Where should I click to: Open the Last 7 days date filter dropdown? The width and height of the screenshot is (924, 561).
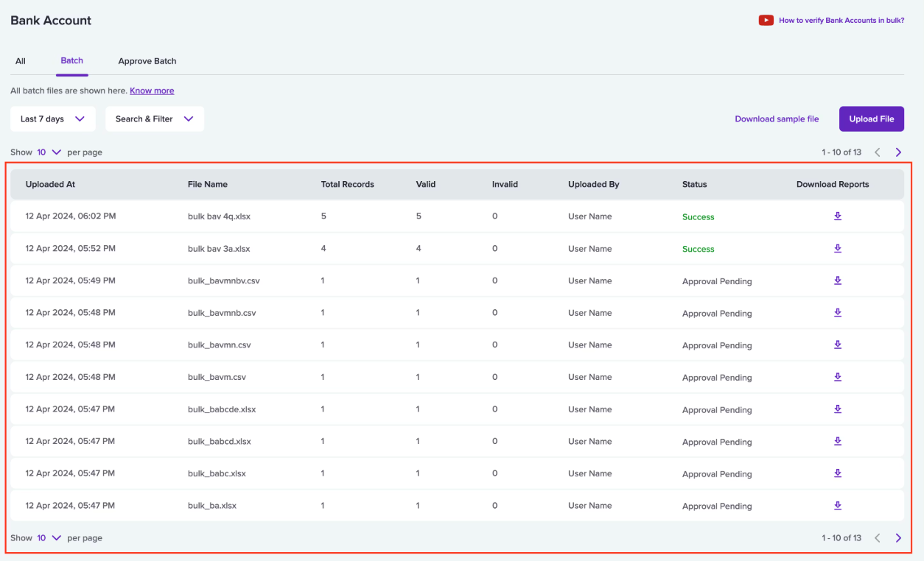(52, 119)
